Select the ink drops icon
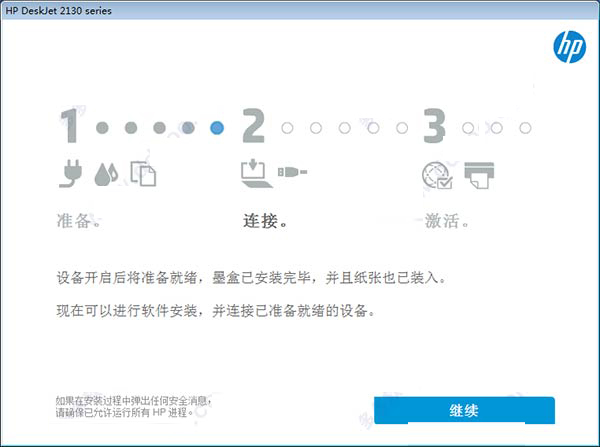Viewport: 600px width, 447px height. (x=106, y=174)
